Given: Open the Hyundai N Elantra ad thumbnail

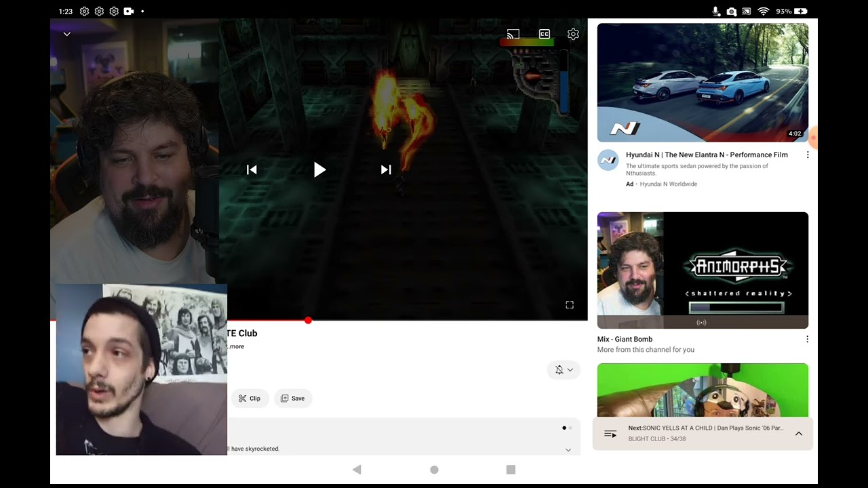Looking at the screenshot, I should pyautogui.click(x=703, y=83).
